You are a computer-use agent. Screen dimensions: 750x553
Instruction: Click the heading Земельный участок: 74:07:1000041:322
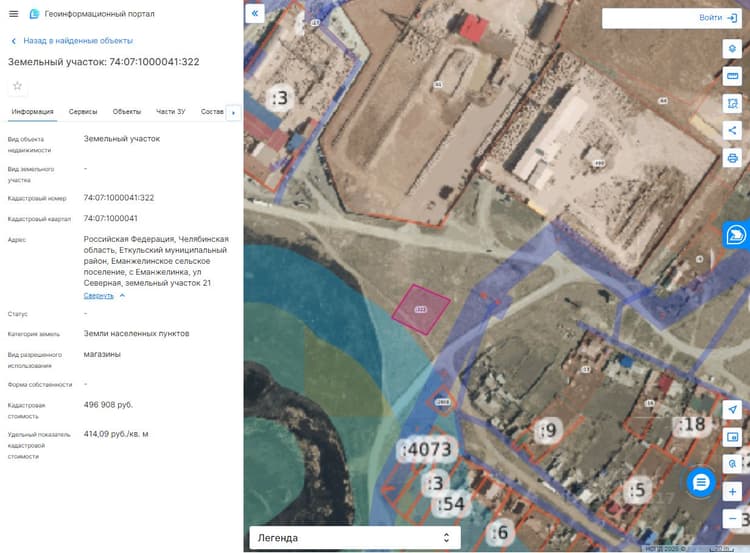(103, 62)
